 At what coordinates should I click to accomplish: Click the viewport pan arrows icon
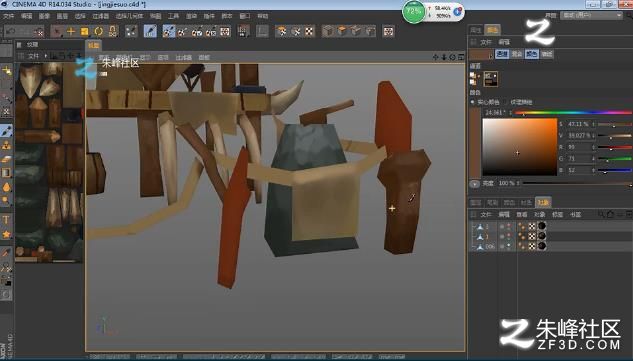click(x=435, y=57)
